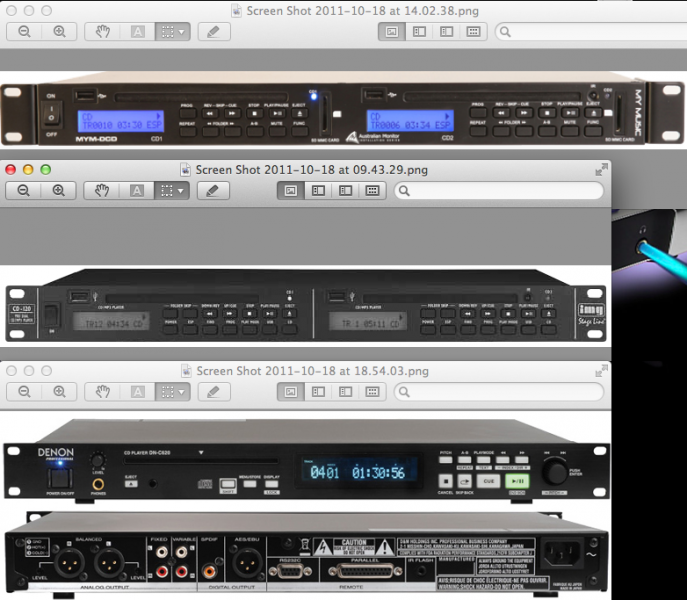Choose Text tool in 18.54.03 window

click(138, 392)
